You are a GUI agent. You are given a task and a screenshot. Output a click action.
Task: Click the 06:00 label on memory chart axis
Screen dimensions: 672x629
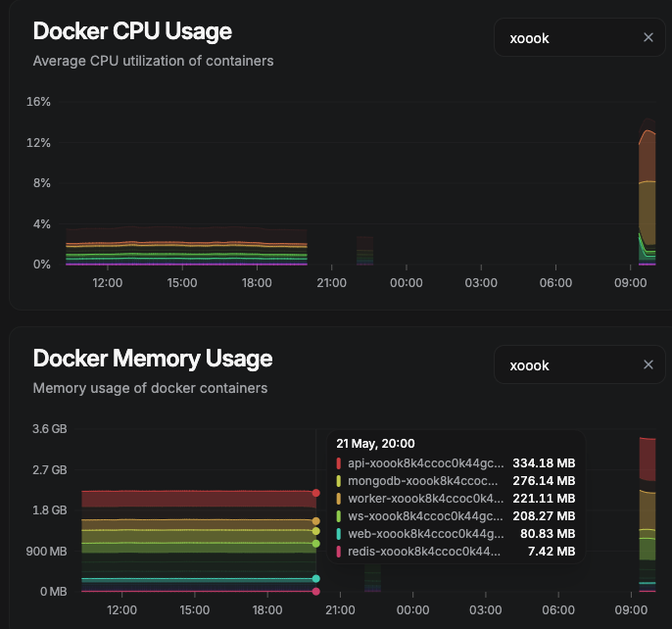point(555,609)
